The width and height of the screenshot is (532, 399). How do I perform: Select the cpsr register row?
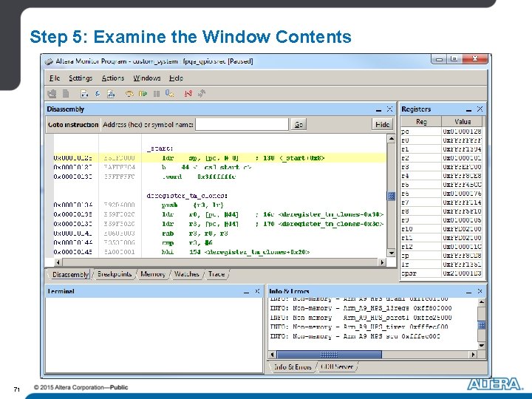(441, 273)
